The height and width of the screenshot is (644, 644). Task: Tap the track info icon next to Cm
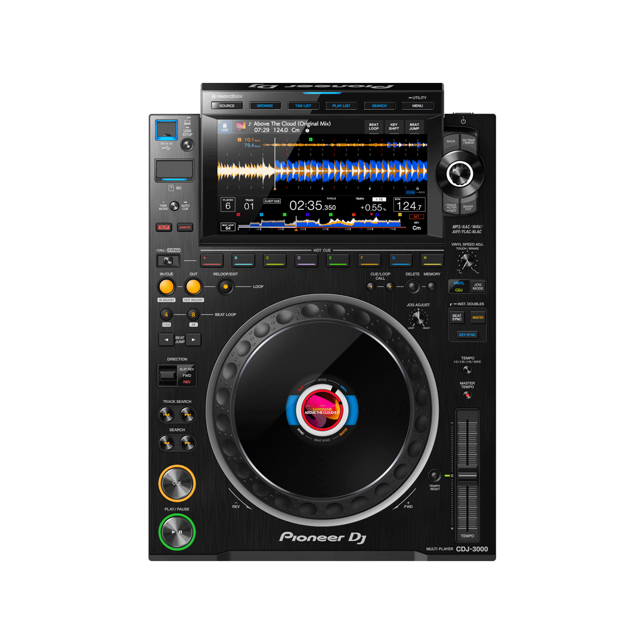click(307, 130)
